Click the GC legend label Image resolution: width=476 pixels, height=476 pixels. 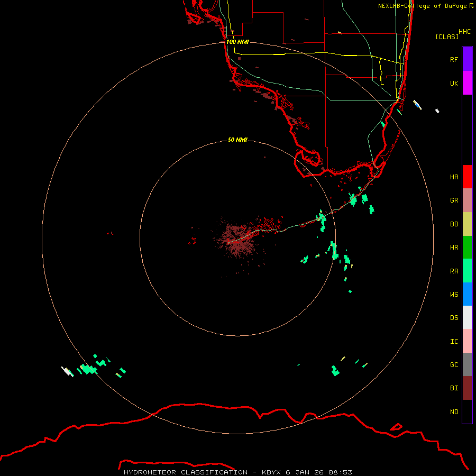[x=454, y=365]
